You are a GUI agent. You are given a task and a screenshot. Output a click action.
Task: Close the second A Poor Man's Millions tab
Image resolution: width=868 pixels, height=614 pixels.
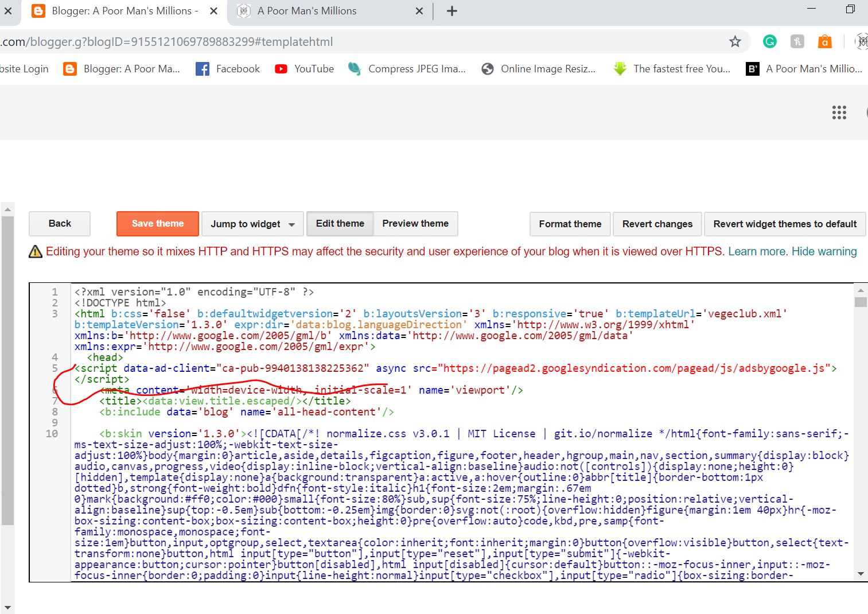point(419,11)
